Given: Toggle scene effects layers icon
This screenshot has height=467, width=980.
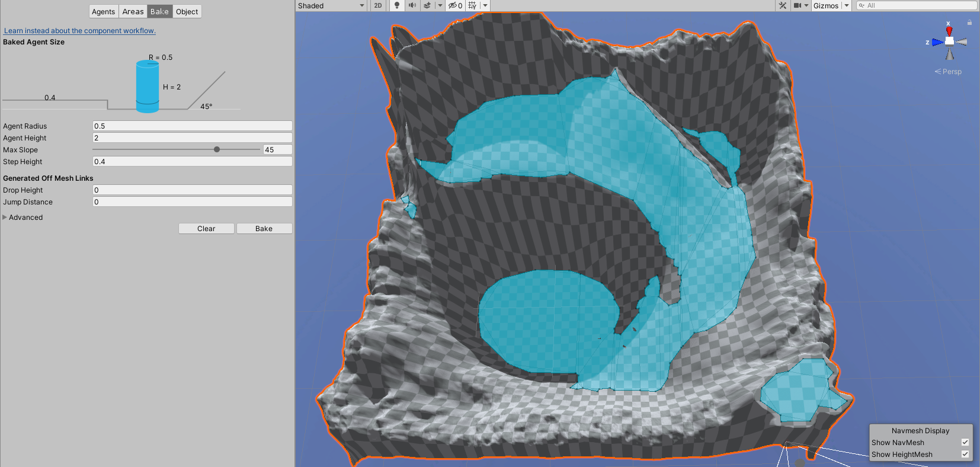Looking at the screenshot, I should coord(427,5).
